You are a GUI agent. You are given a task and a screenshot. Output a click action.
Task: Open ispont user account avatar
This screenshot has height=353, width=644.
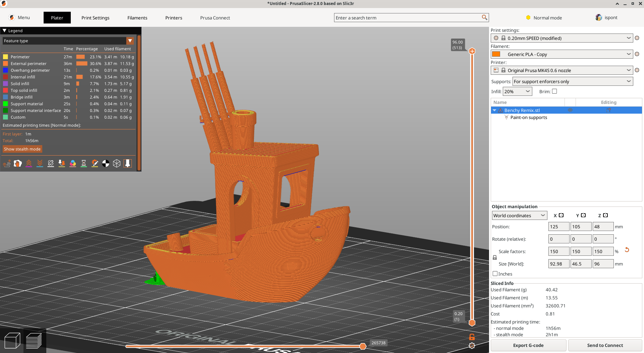[599, 17]
